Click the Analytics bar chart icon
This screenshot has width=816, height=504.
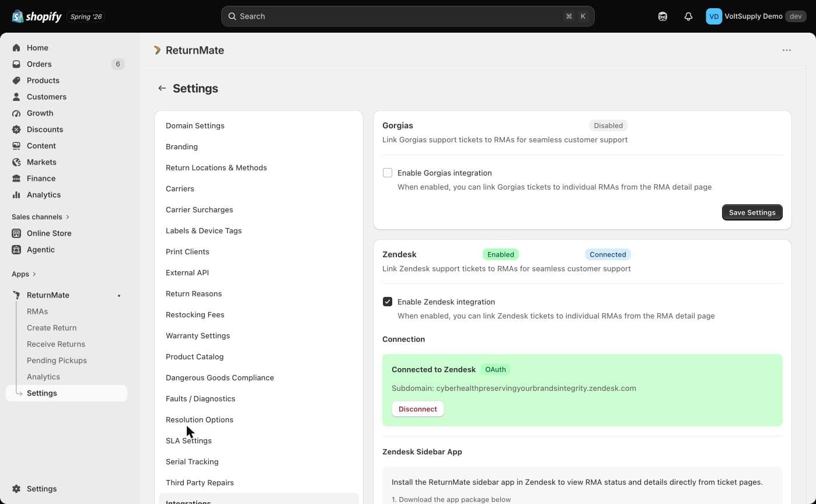click(x=16, y=195)
